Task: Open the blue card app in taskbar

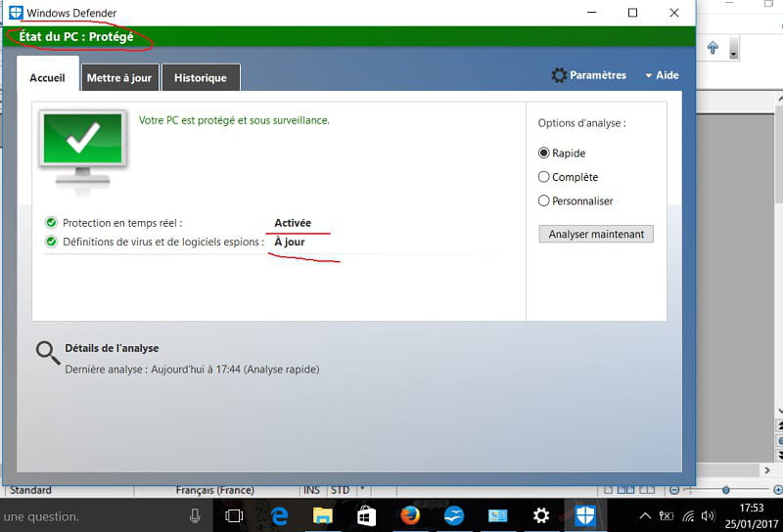Action: tap(498, 515)
